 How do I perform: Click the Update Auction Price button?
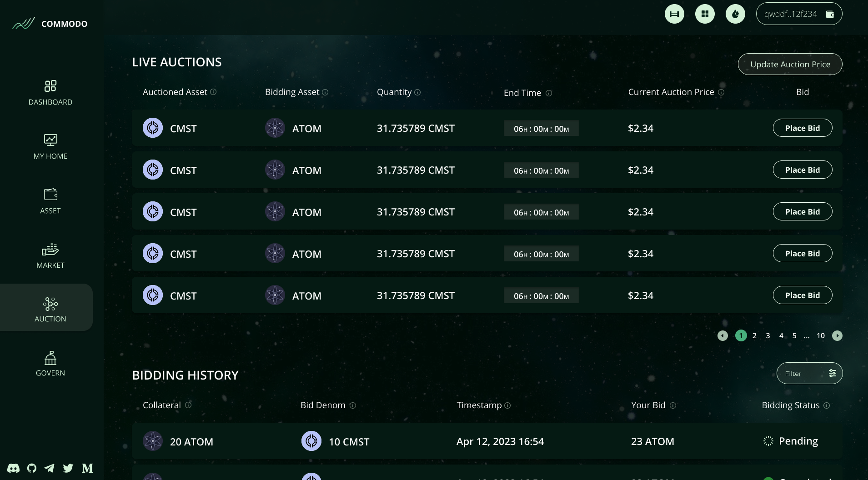click(790, 64)
